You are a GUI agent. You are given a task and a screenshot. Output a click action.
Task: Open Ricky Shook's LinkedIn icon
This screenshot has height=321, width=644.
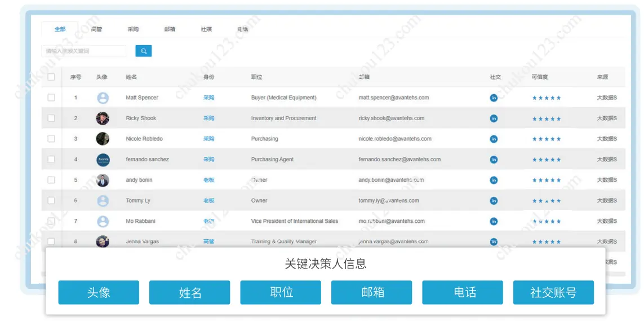point(494,118)
